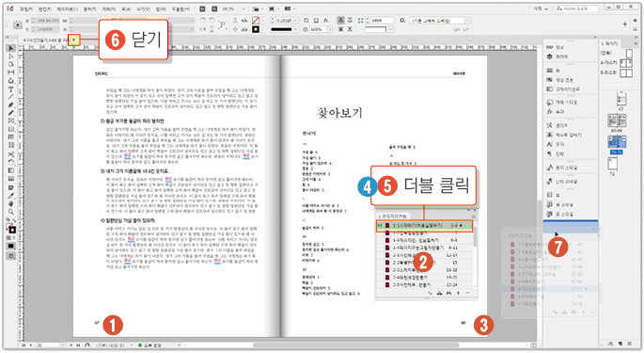Viewport: 644px width, 353px height.
Task: Click the Adobe help search field
Action: [578, 8]
